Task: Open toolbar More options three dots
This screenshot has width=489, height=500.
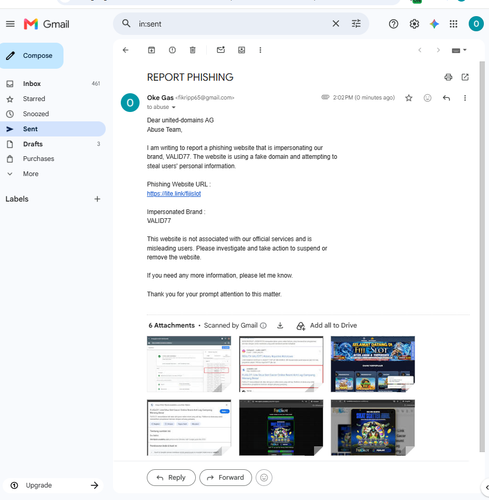Action: coord(260,50)
